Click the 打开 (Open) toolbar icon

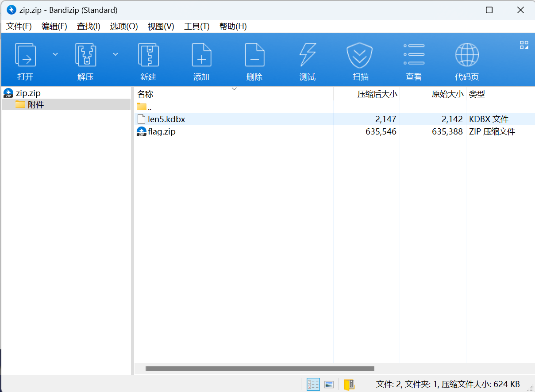[25, 55]
